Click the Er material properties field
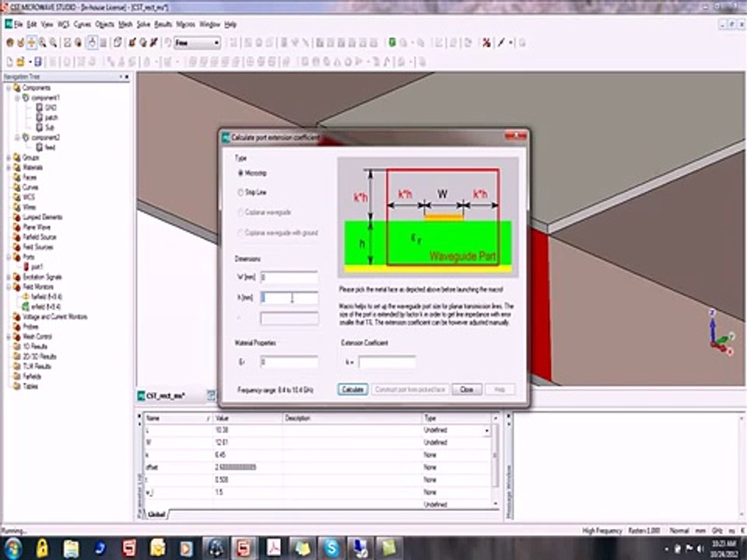Image resolution: width=747 pixels, height=560 pixels. tap(289, 362)
